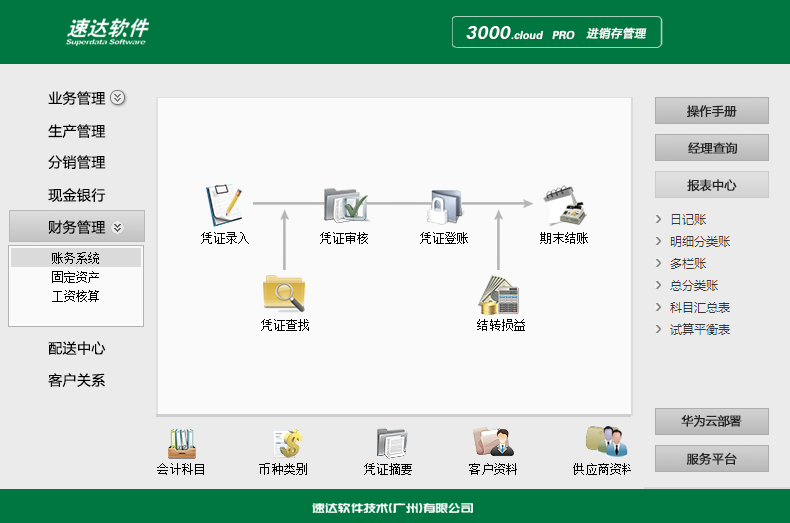
Task: Click the 报表中心 button
Action: [711, 185]
